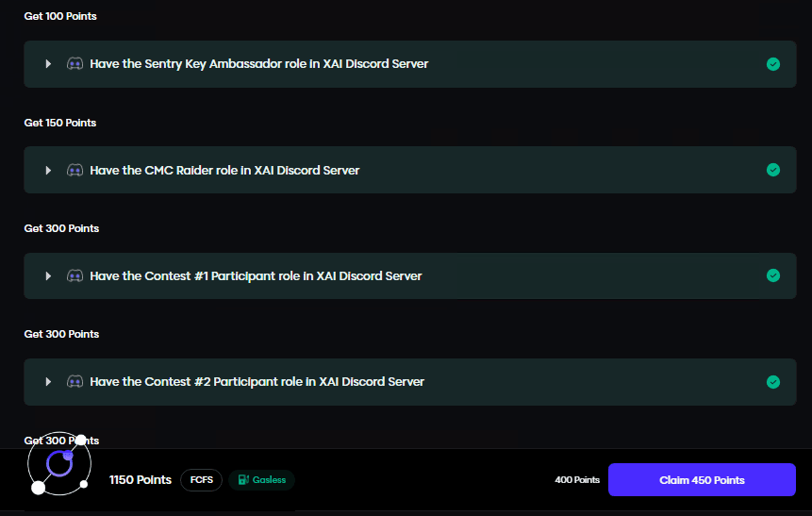Click the Gasless badge
Screen dimensions: 812x516
[x=262, y=480]
